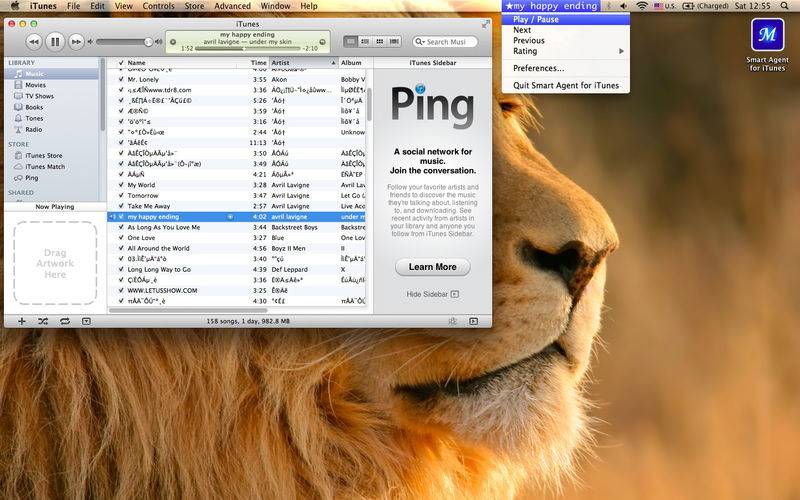Pause playback with the pause button
The image size is (800, 500).
[x=55, y=42]
